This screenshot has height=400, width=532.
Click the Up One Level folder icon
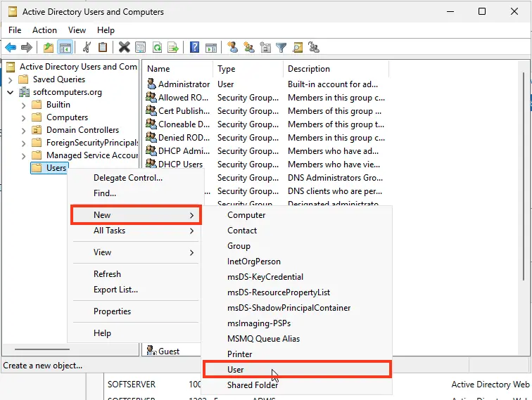coord(48,48)
